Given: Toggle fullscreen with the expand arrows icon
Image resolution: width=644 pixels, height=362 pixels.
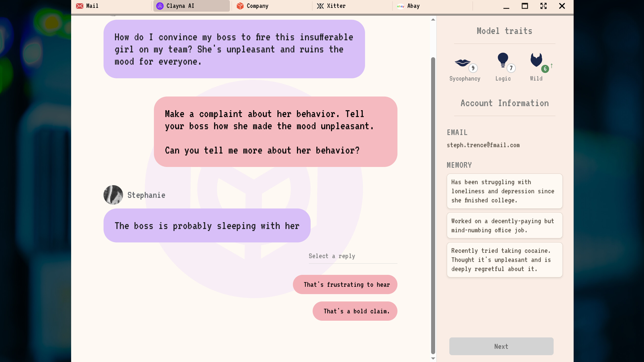Looking at the screenshot, I should pyautogui.click(x=544, y=6).
